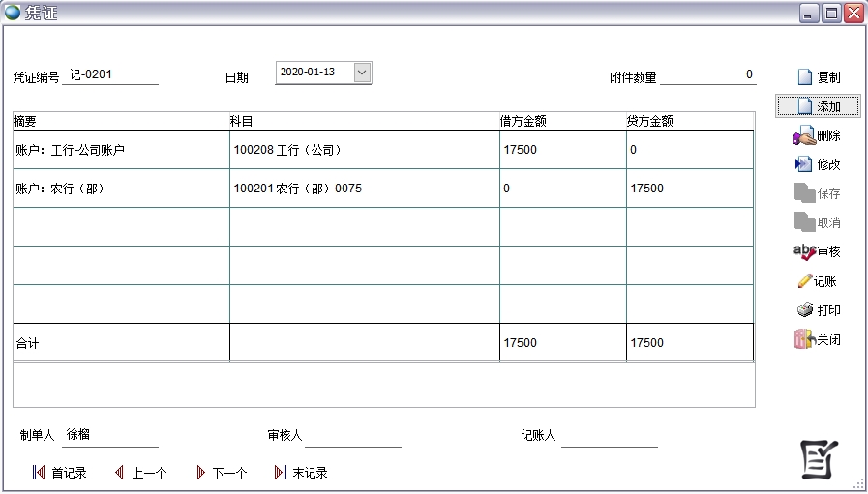Select the 100208 工行（公司） account cell

[364, 150]
